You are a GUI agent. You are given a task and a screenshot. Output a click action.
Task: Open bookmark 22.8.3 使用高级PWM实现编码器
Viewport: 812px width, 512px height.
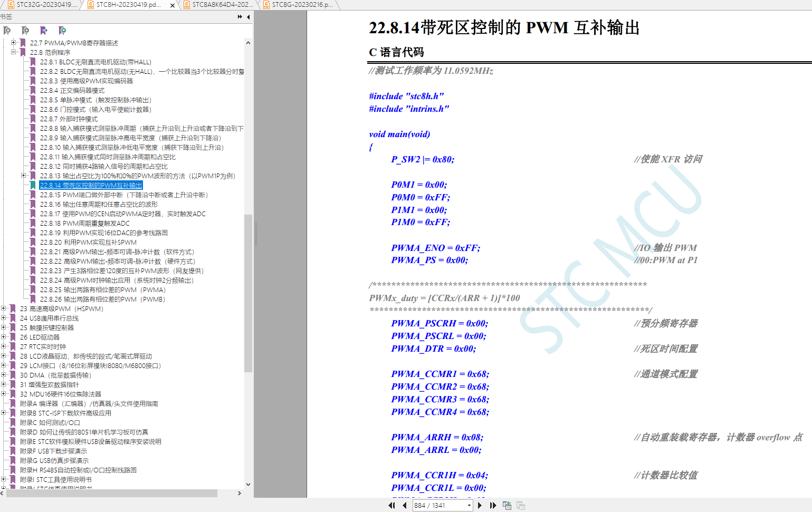pos(87,81)
